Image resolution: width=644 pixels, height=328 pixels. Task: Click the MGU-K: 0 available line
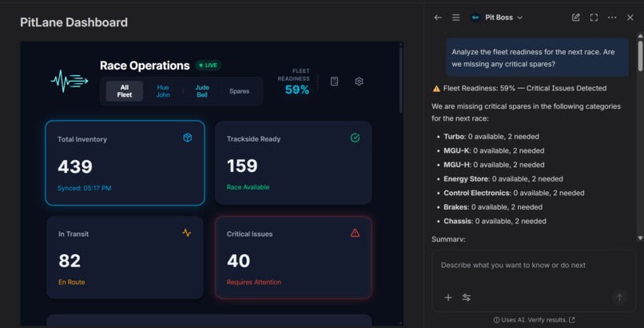click(x=494, y=150)
